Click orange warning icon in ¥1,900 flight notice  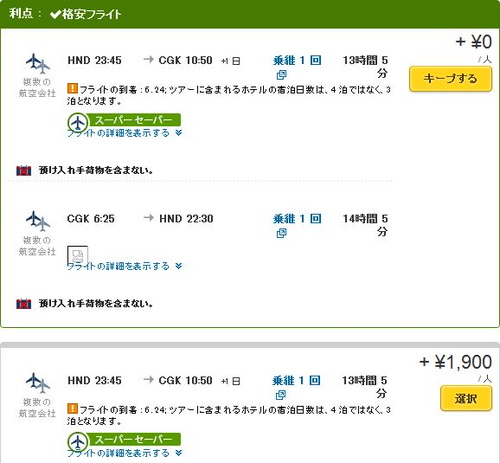coord(72,409)
